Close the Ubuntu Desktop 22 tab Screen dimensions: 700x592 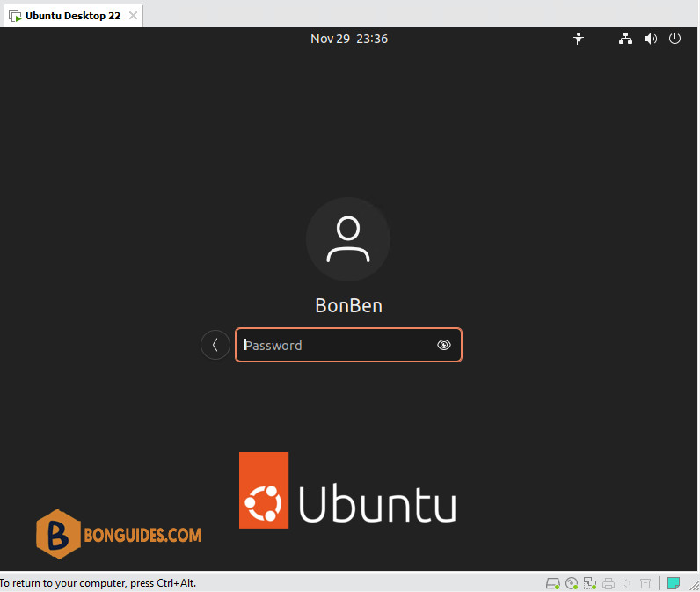click(133, 16)
